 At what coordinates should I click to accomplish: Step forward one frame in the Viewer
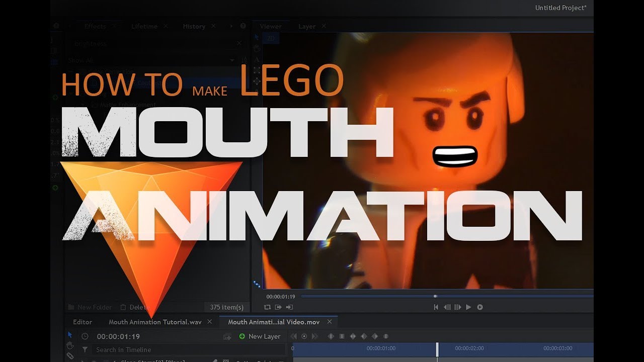click(458, 307)
